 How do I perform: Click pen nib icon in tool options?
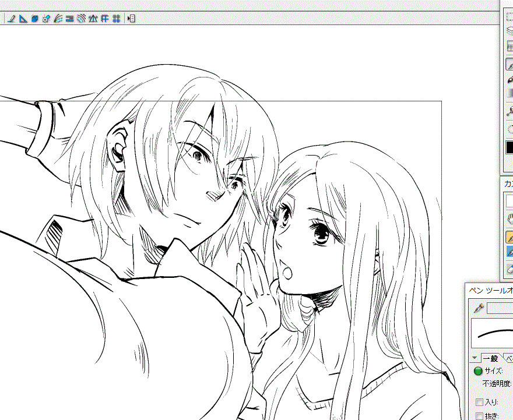coord(479,308)
